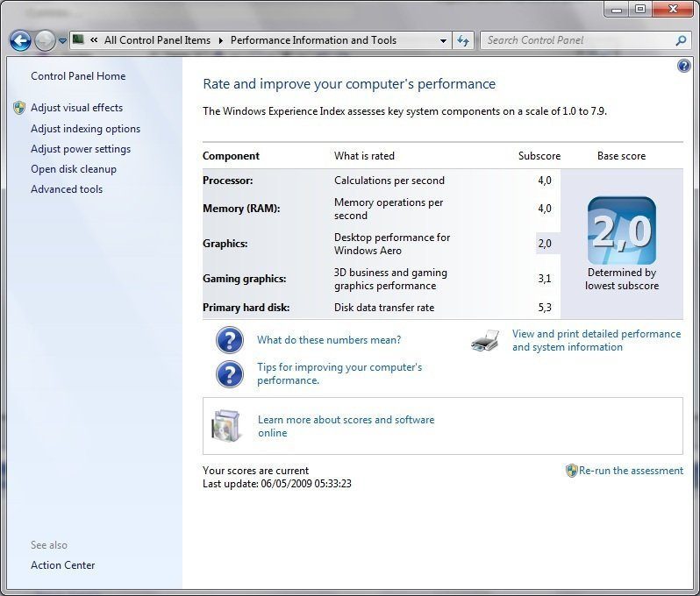Viewport: 700px width, 596px height.
Task: Click Disk data transfer rate text
Action: click(x=384, y=308)
